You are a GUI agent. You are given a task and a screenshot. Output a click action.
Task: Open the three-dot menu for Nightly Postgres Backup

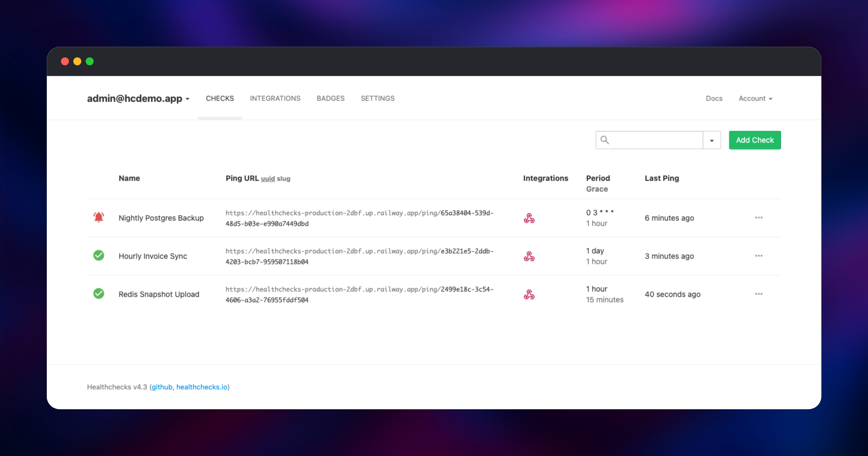tap(759, 218)
